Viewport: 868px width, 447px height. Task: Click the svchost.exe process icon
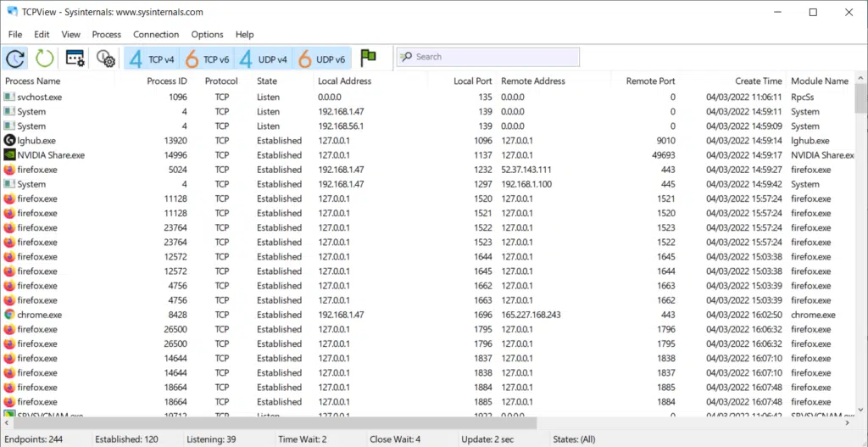[8, 97]
